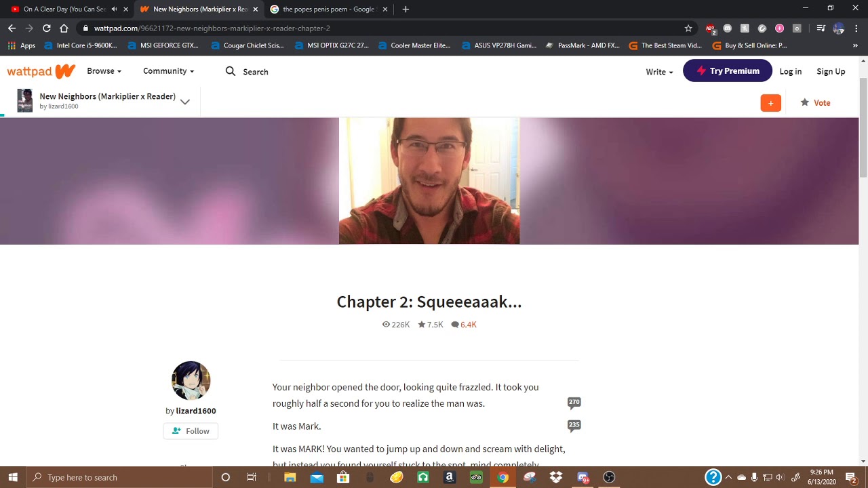The width and height of the screenshot is (868, 488).
Task: Open Chrome media controls icon
Action: [x=821, y=28]
